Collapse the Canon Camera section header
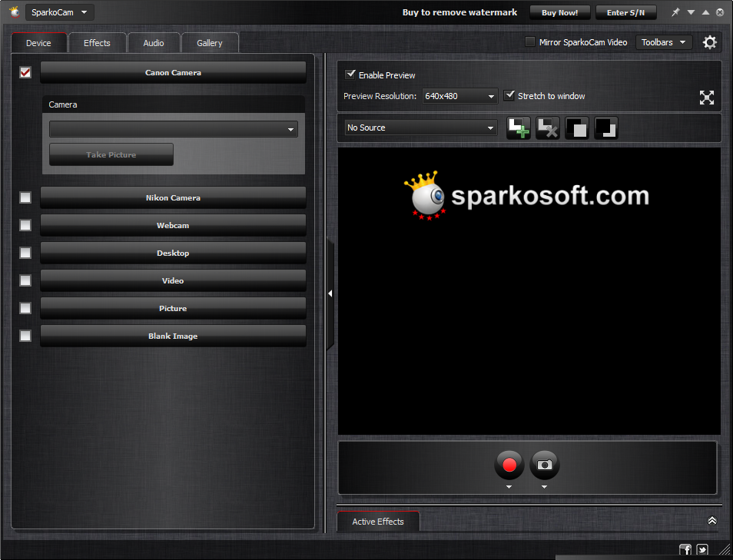Screen dimensions: 733x560 pyautogui.click(x=173, y=72)
